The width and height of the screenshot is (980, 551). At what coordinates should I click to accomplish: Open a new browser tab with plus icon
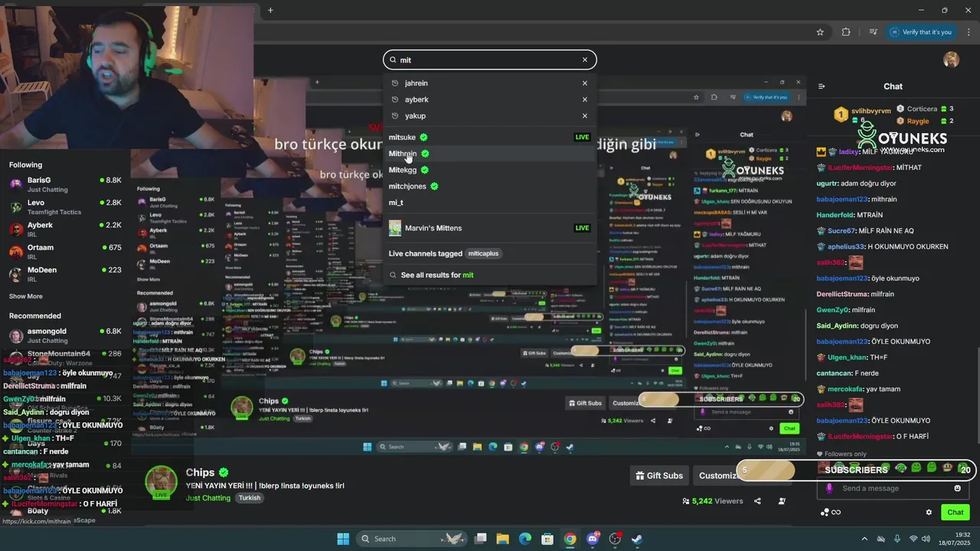[270, 10]
